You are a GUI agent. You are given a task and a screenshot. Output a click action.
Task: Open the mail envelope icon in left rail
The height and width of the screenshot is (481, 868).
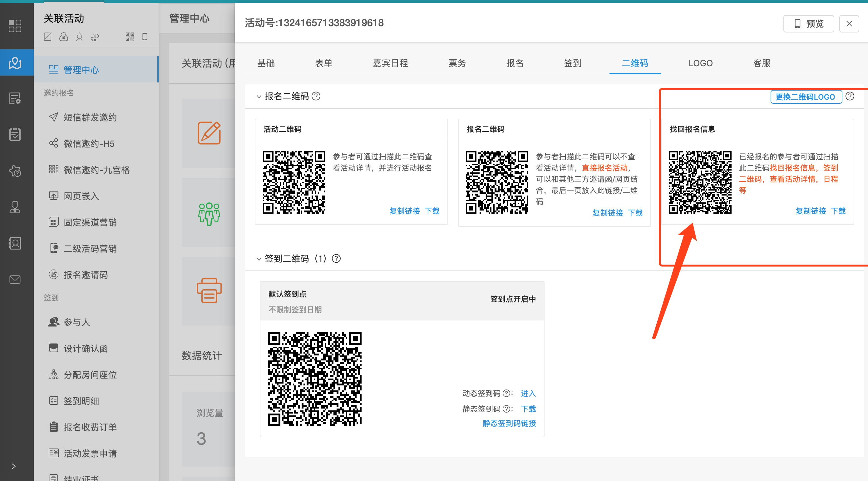[15, 280]
